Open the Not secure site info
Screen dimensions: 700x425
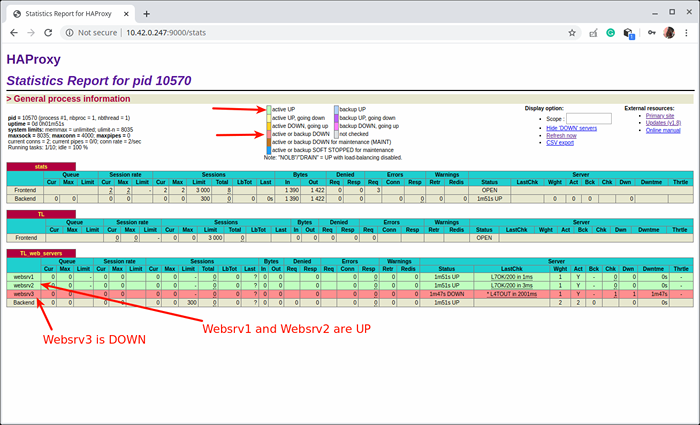(x=92, y=33)
